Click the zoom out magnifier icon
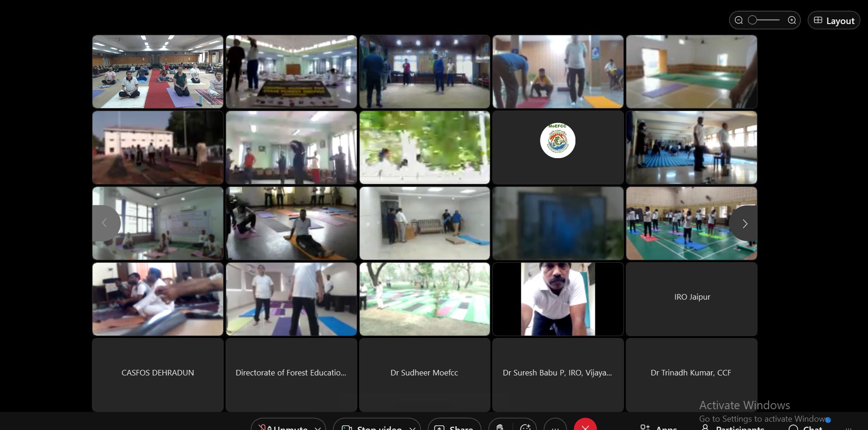The width and height of the screenshot is (868, 430). pos(739,20)
